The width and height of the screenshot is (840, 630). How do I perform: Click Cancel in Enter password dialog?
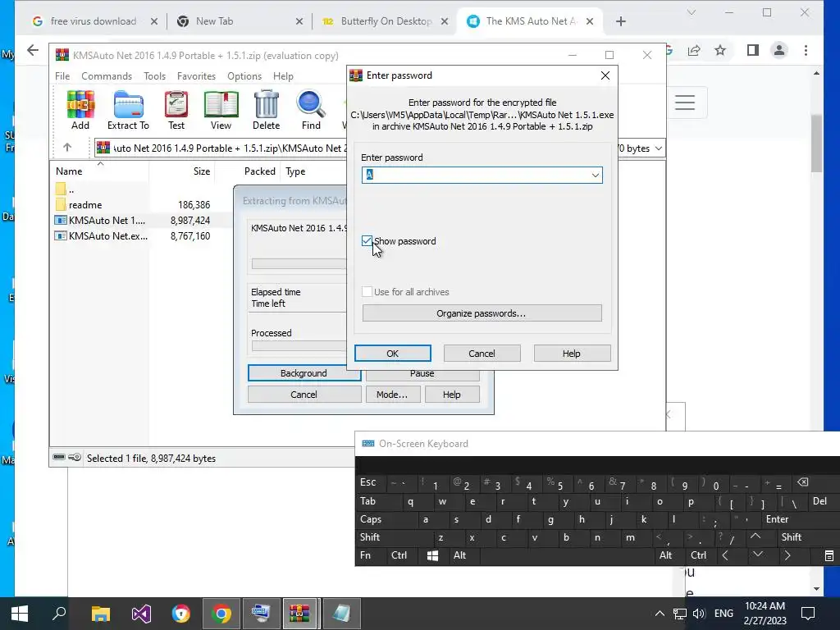point(482,354)
